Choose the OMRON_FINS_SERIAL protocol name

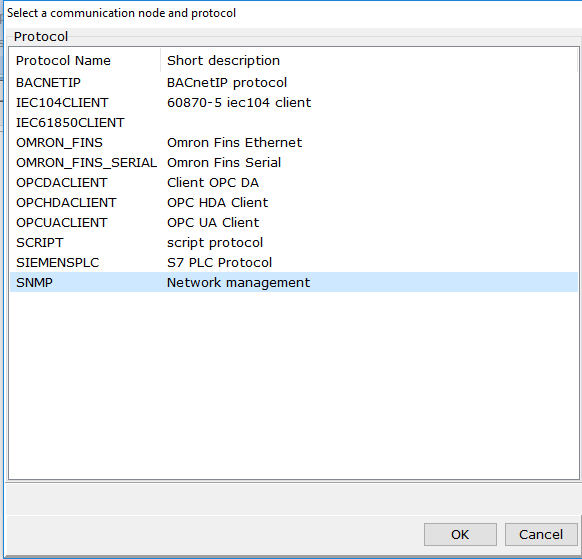click(x=86, y=163)
